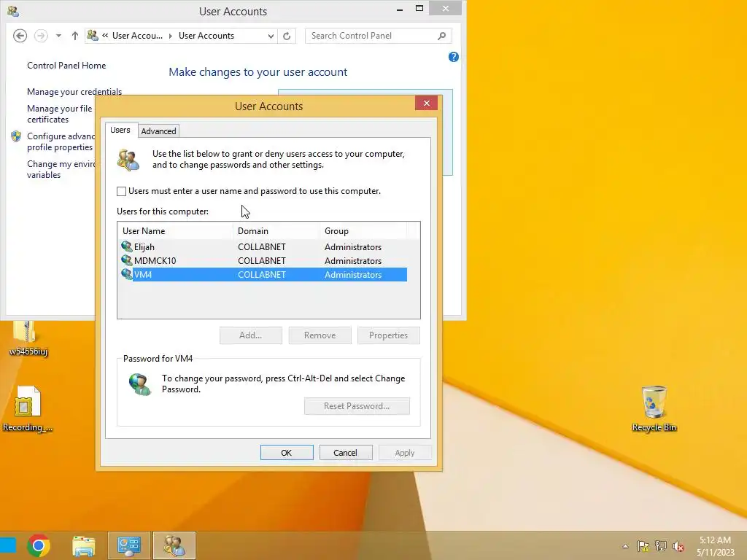Click the User Accounts window title icon
Image resolution: width=747 pixels, height=560 pixels.
[x=13, y=12]
